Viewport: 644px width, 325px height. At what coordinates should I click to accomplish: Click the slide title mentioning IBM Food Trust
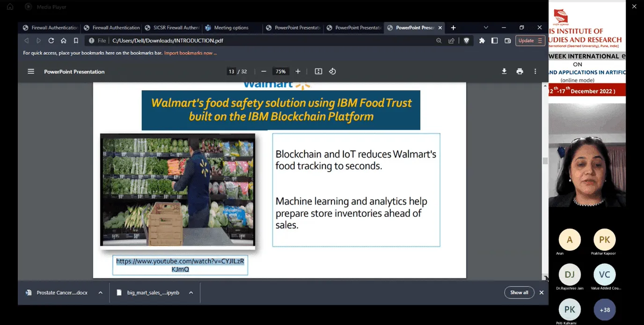tap(281, 110)
